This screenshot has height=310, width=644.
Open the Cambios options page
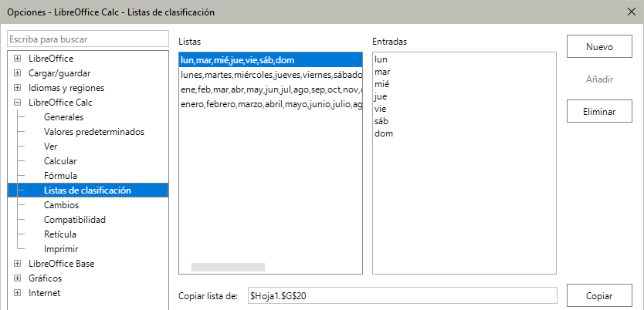[61, 205]
